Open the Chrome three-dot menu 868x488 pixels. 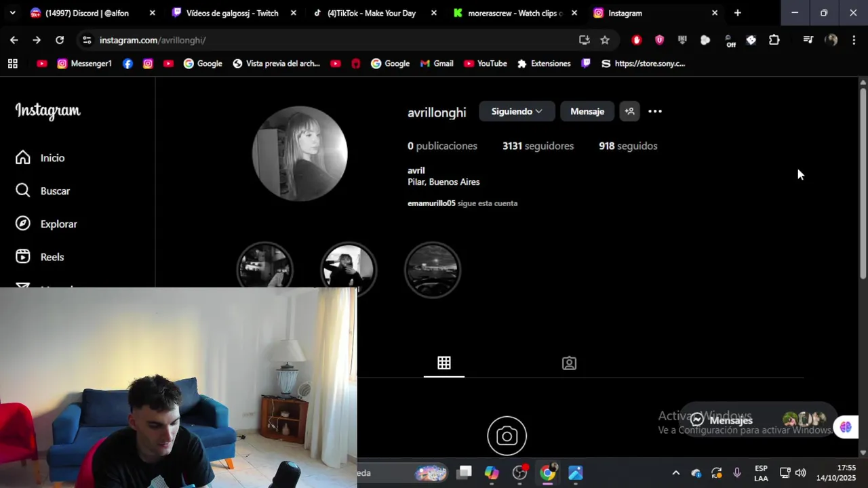pos(854,40)
